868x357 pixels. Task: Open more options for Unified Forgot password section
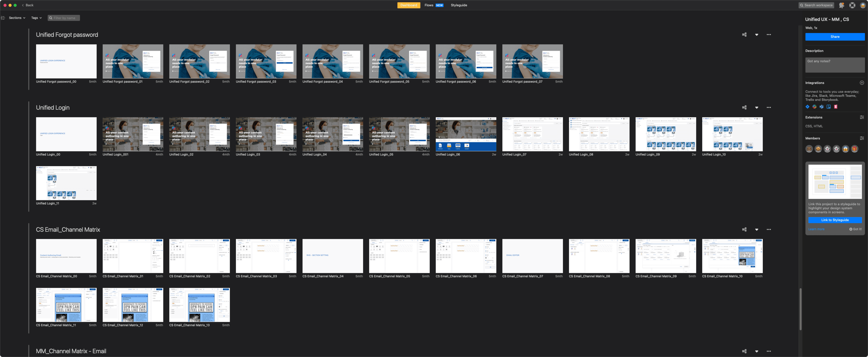tap(769, 35)
